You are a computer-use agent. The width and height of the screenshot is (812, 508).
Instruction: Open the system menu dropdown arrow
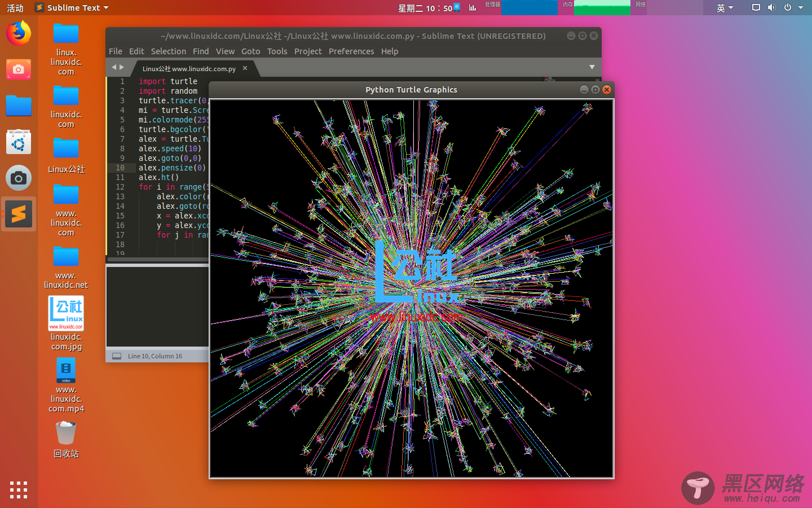tap(801, 8)
